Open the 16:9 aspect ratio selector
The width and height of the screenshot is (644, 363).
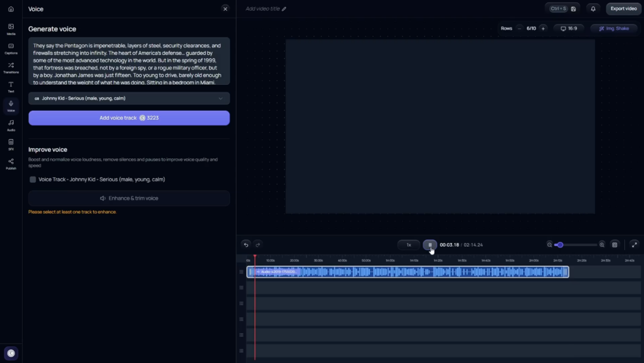coord(569,29)
